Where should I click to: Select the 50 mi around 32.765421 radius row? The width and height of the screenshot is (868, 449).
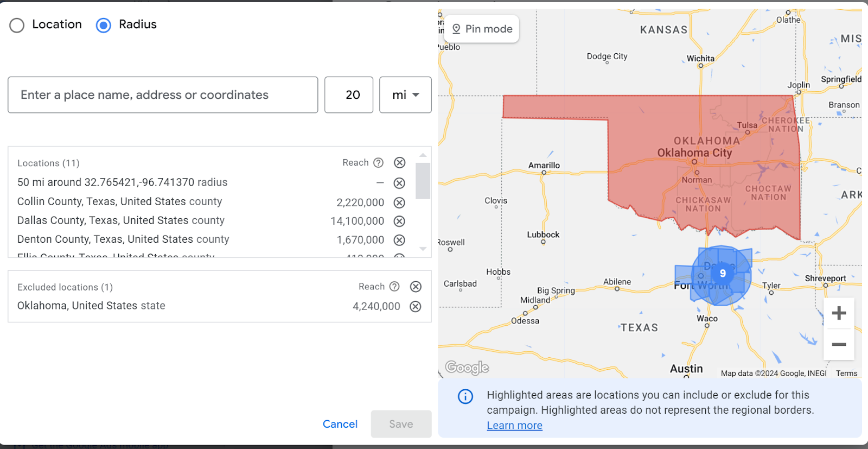pos(122,182)
